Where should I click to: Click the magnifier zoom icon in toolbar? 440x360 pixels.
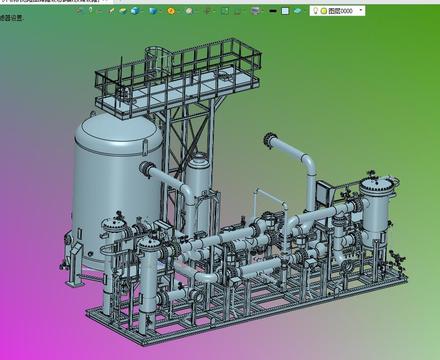click(x=189, y=11)
